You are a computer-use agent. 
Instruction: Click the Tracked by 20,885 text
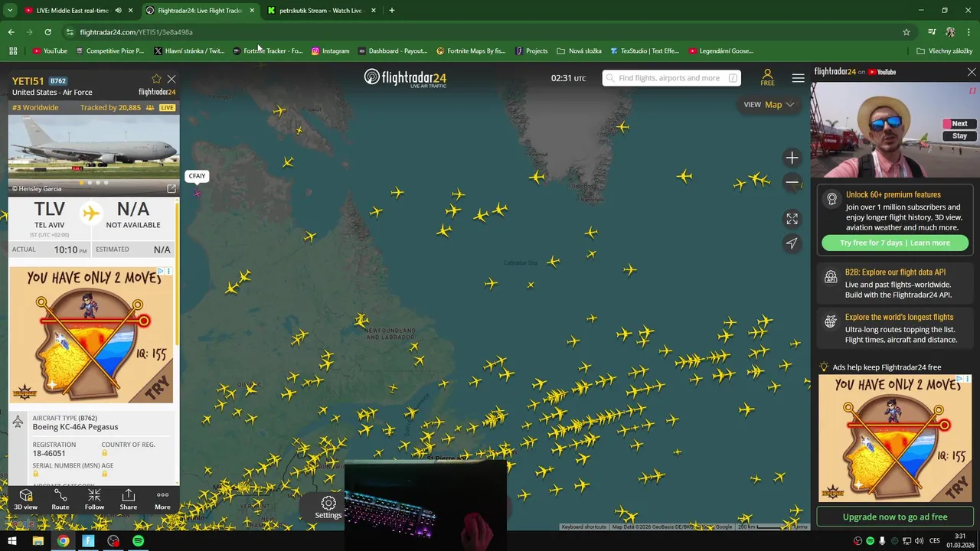tap(110, 108)
